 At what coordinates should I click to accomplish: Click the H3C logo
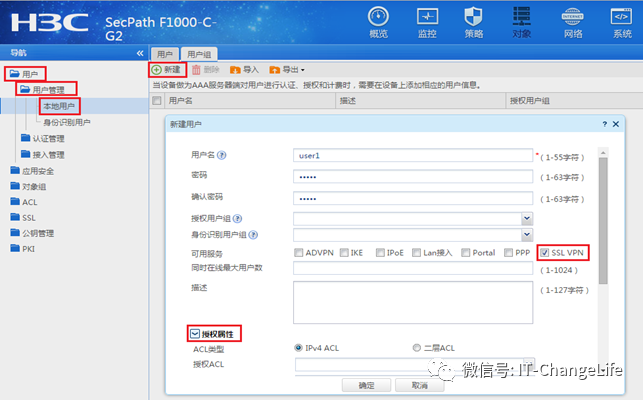pyautogui.click(x=50, y=22)
